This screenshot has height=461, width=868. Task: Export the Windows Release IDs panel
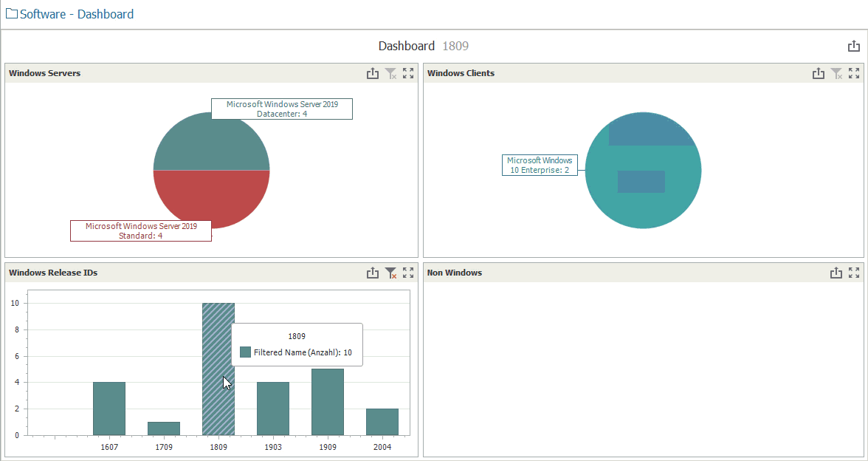click(373, 273)
